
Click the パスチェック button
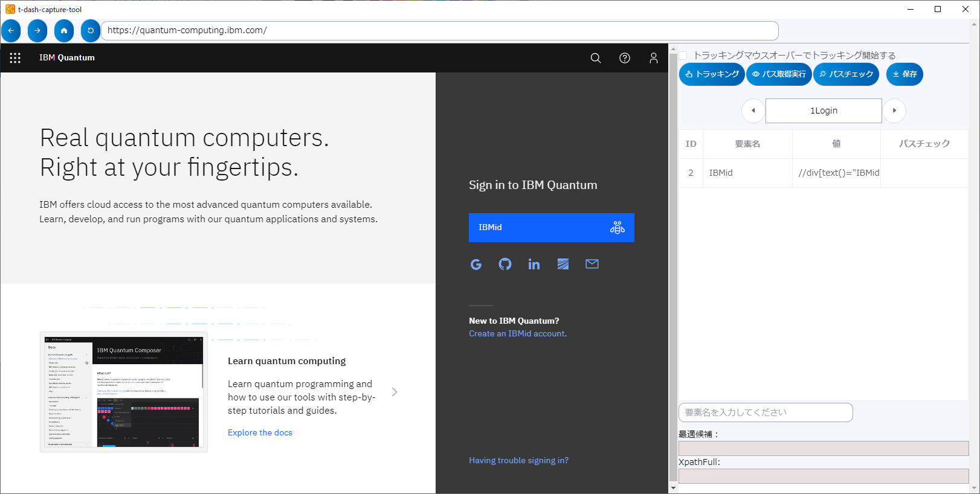pyautogui.click(x=846, y=74)
